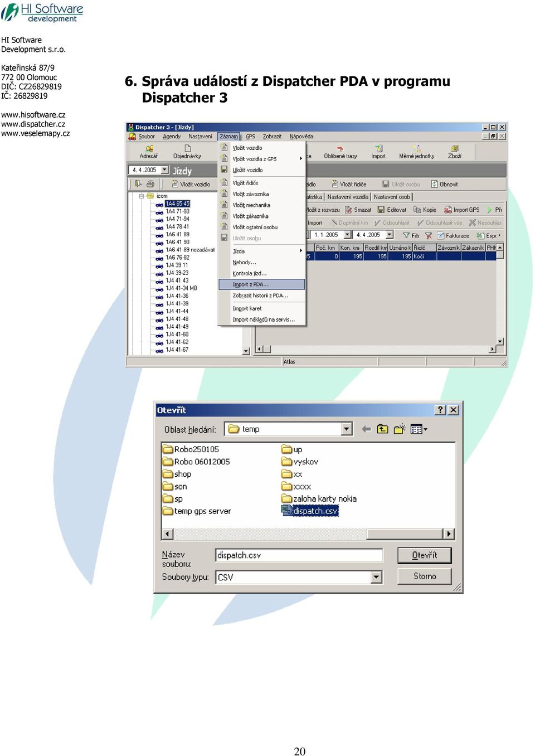Click Editovat button with disk icon
The height and width of the screenshot is (756, 535).
392,210
